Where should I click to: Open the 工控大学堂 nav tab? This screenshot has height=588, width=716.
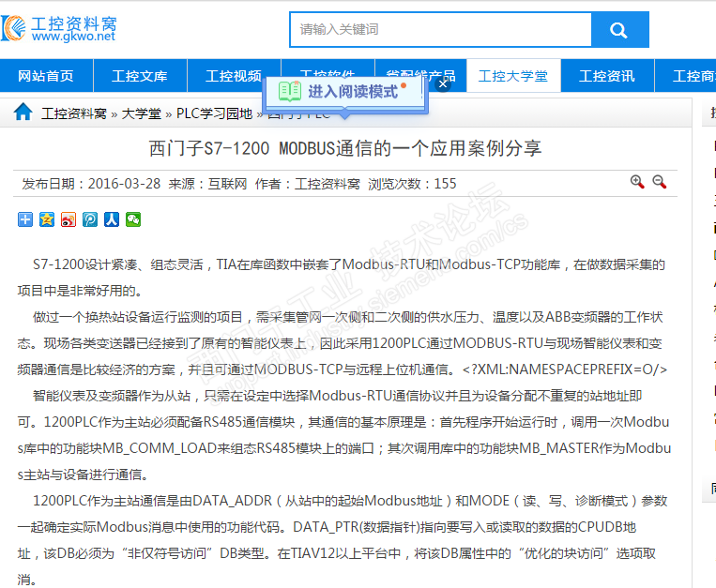[x=513, y=76]
